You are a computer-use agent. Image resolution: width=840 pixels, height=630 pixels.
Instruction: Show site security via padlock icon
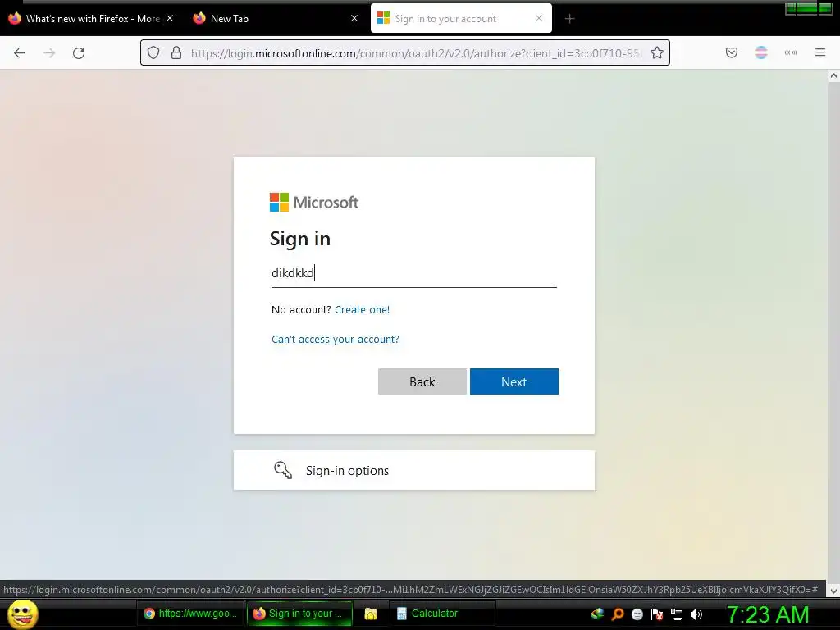pos(176,52)
